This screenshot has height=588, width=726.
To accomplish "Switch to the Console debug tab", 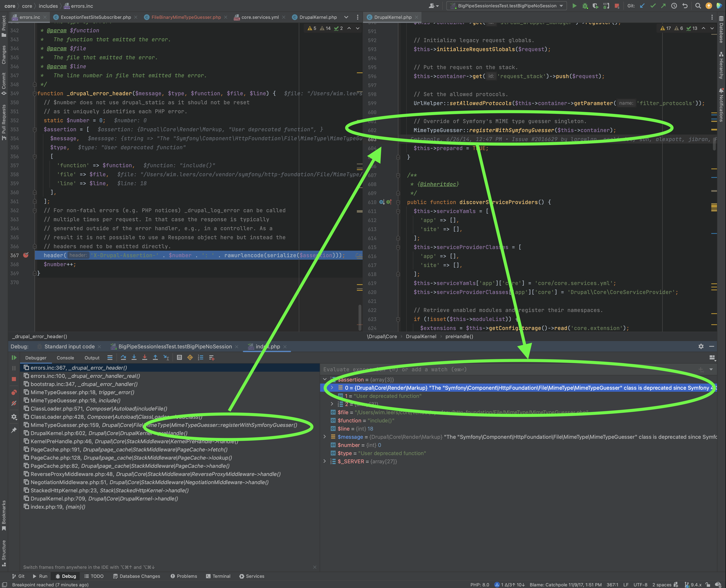I will tap(65, 358).
